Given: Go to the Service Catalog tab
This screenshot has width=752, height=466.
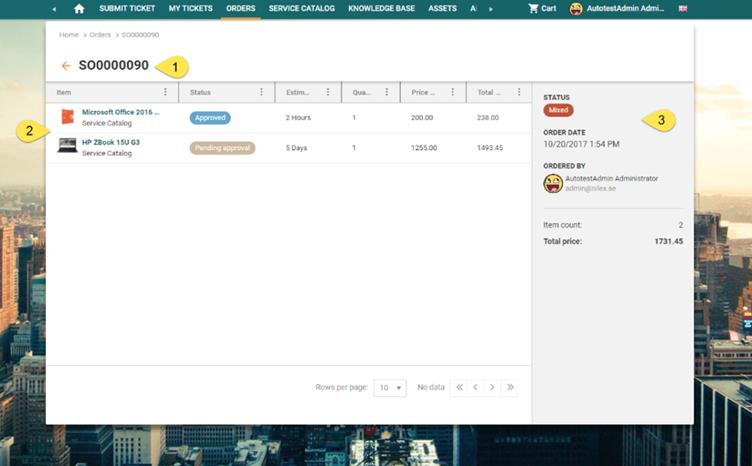Looking at the screenshot, I should [x=301, y=9].
